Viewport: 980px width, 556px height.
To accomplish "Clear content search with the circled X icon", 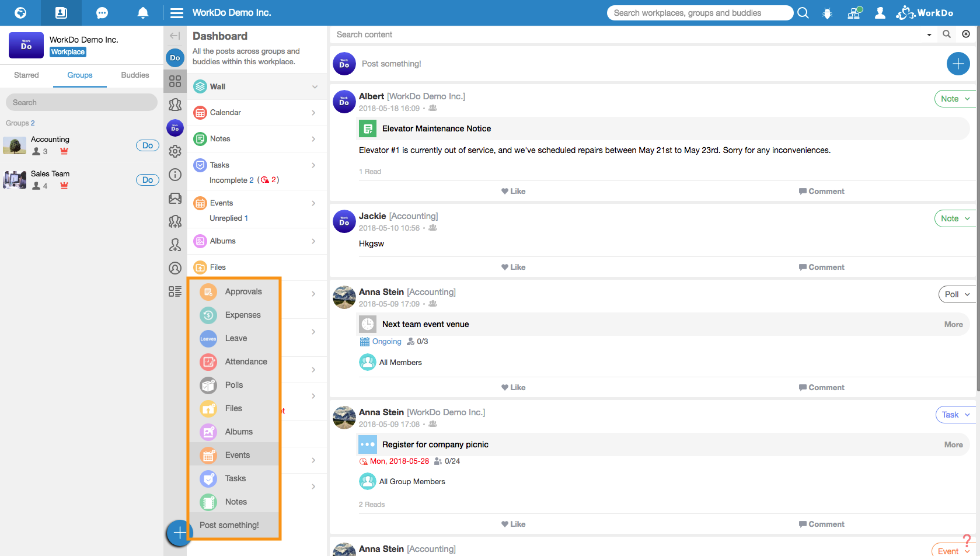I will tap(966, 34).
